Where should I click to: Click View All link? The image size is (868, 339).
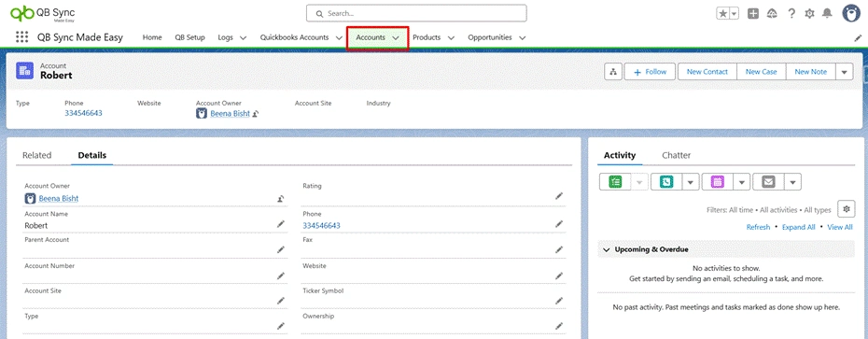coord(840,227)
